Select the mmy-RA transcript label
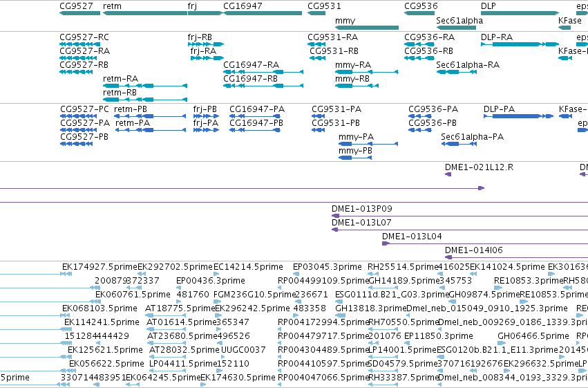588x388 pixels. tap(353, 65)
